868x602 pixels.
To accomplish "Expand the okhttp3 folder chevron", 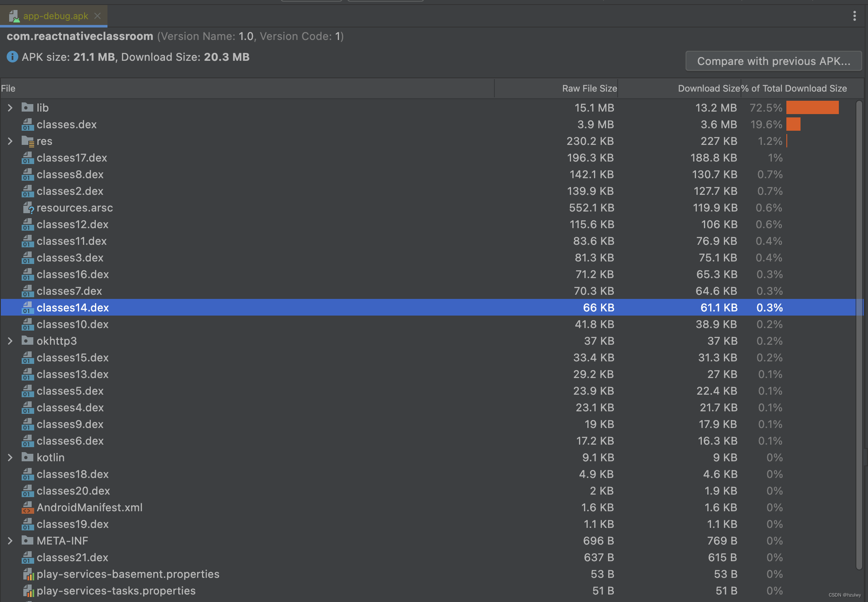I will click(x=10, y=341).
